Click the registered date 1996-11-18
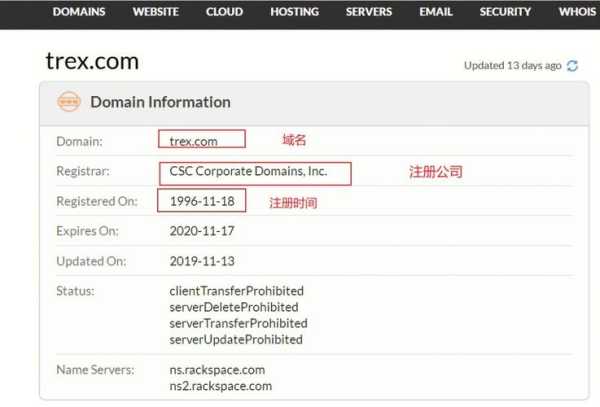Viewport: 600px width, 407px height. coord(202,201)
